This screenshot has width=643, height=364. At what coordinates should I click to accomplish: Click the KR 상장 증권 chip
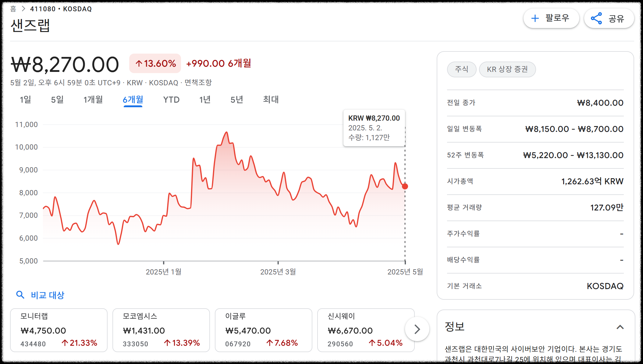507,69
